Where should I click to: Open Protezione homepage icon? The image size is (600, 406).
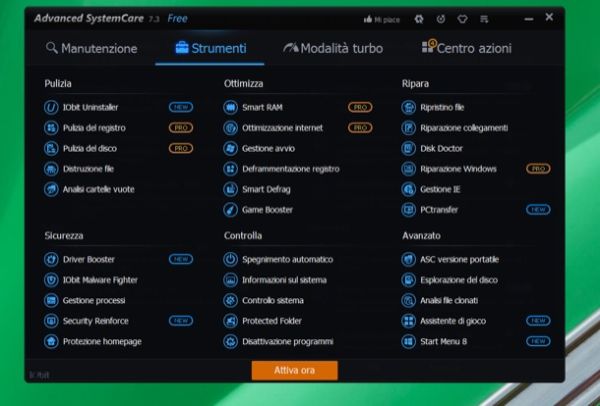pyautogui.click(x=51, y=341)
